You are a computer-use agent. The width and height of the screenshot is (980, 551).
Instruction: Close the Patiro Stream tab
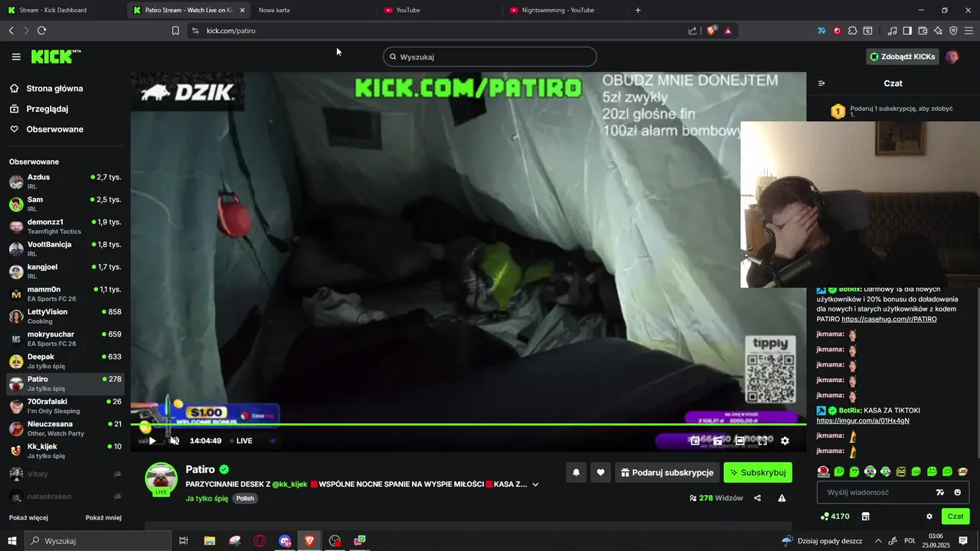(242, 10)
